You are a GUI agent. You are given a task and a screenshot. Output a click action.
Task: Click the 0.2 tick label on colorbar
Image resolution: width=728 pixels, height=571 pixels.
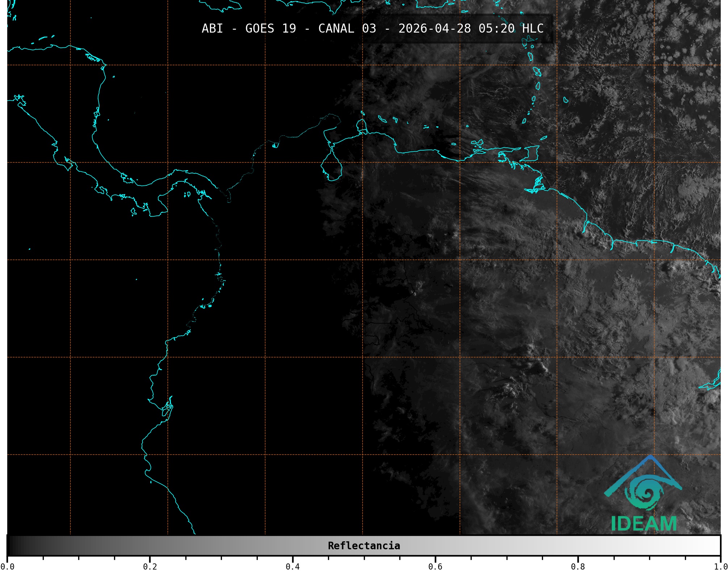[x=150, y=566]
